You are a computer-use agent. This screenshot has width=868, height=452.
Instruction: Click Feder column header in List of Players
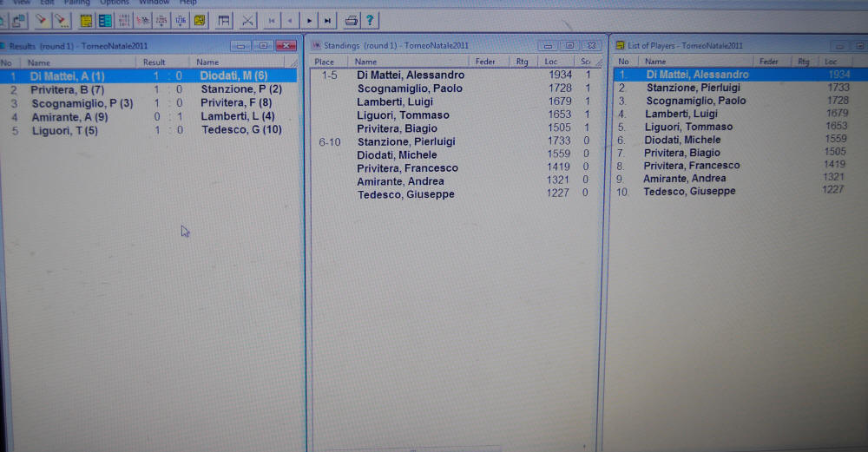coord(768,62)
